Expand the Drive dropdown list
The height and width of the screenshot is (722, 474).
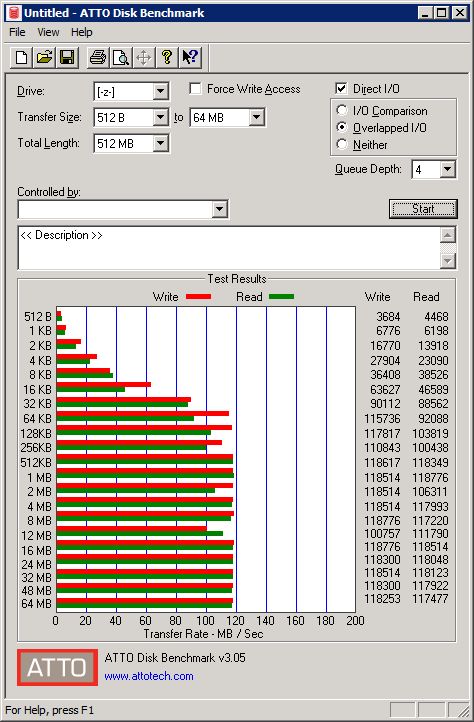[x=160, y=91]
